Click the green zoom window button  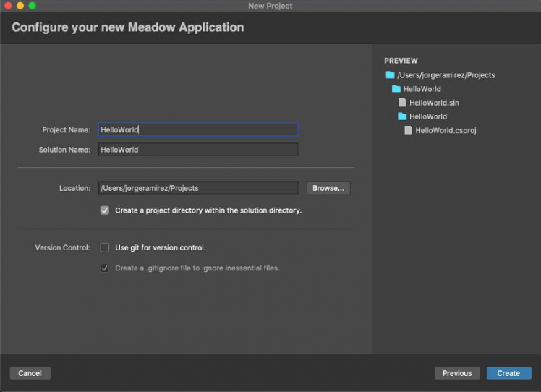coord(32,6)
